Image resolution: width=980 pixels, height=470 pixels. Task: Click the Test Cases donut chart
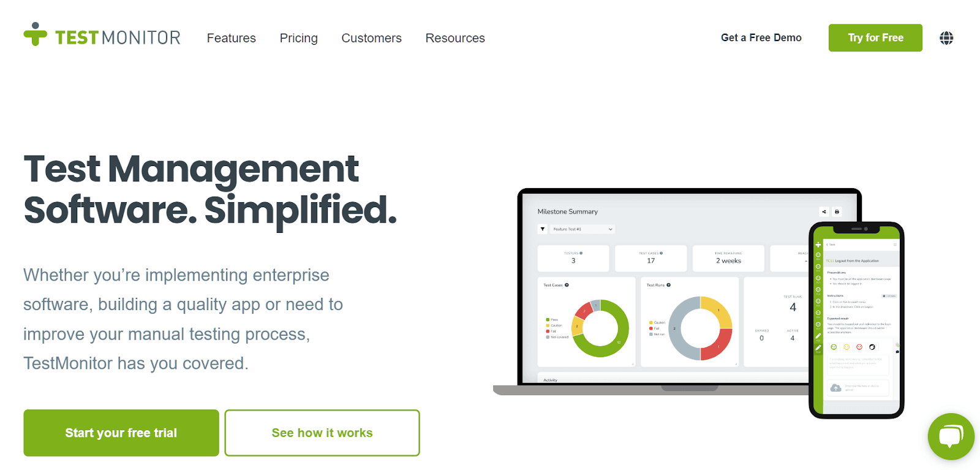600,328
